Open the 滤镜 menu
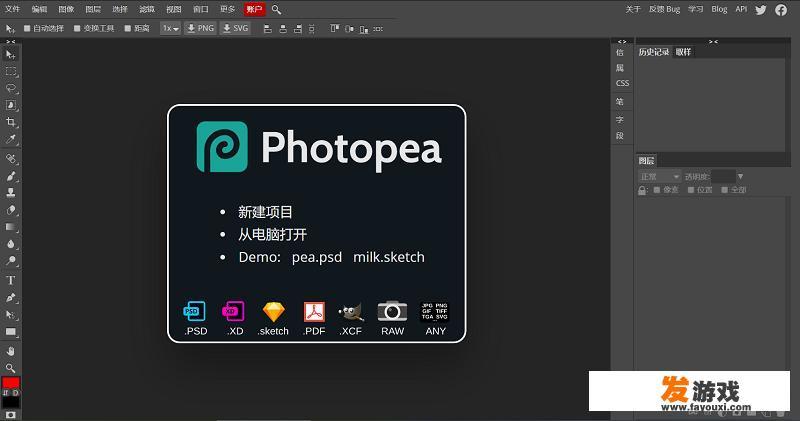This screenshot has height=421, width=800. click(x=147, y=9)
